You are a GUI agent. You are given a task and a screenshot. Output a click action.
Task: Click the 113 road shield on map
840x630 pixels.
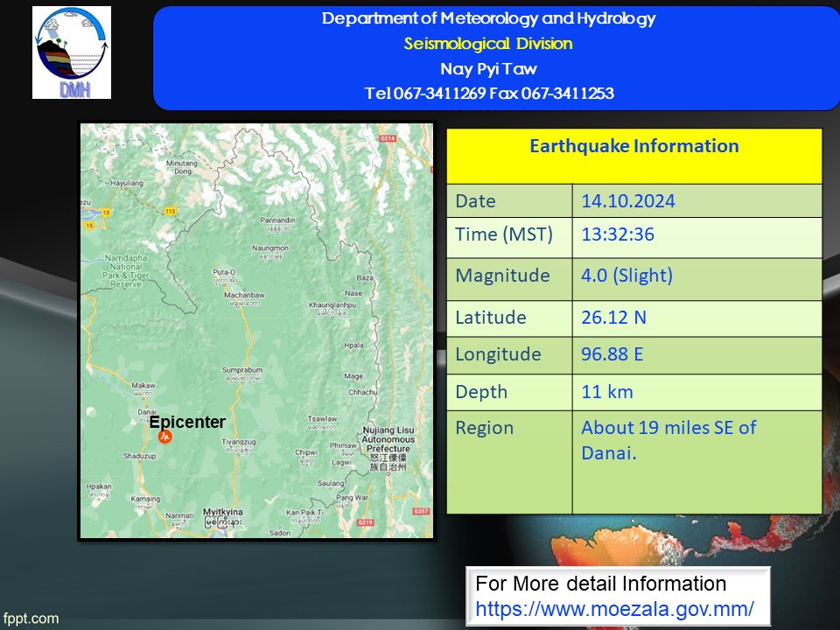[x=171, y=211]
